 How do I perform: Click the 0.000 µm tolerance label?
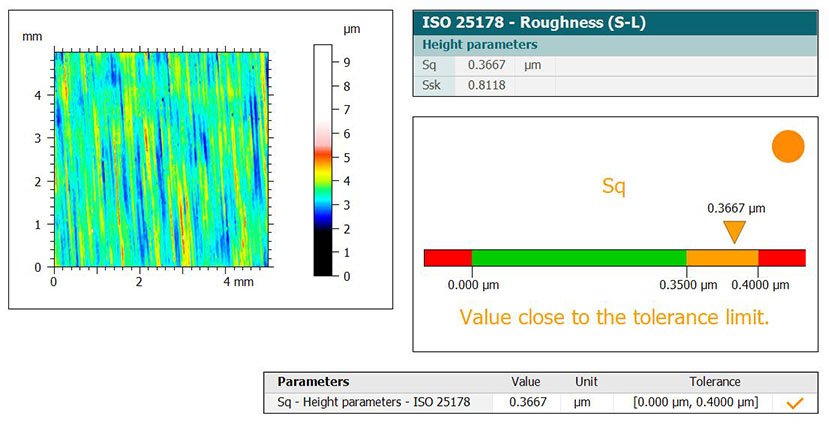pos(473,285)
